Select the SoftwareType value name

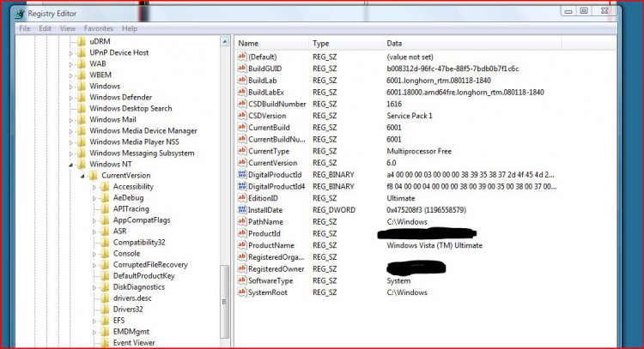tap(270, 280)
